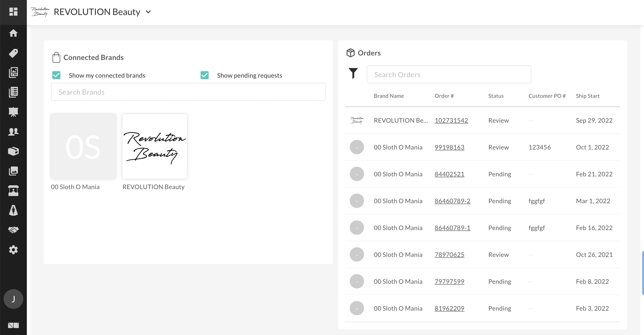Open the stacked catalog image icon in the sidebar
644x335 pixels.
[x=13, y=73]
